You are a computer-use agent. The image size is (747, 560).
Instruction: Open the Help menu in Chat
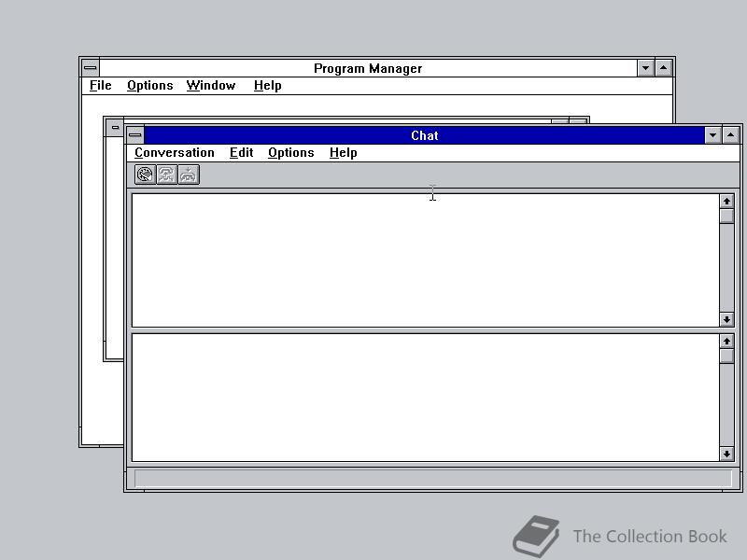point(343,153)
